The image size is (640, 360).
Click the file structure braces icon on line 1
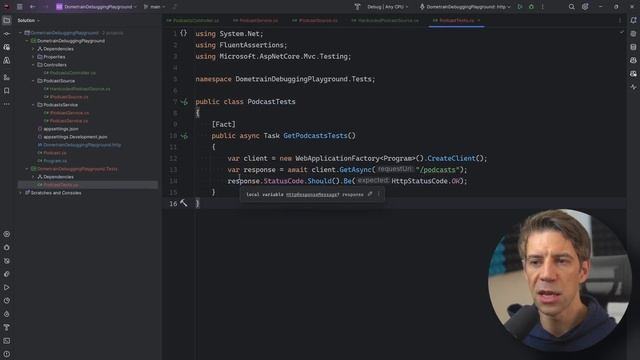coord(184,33)
